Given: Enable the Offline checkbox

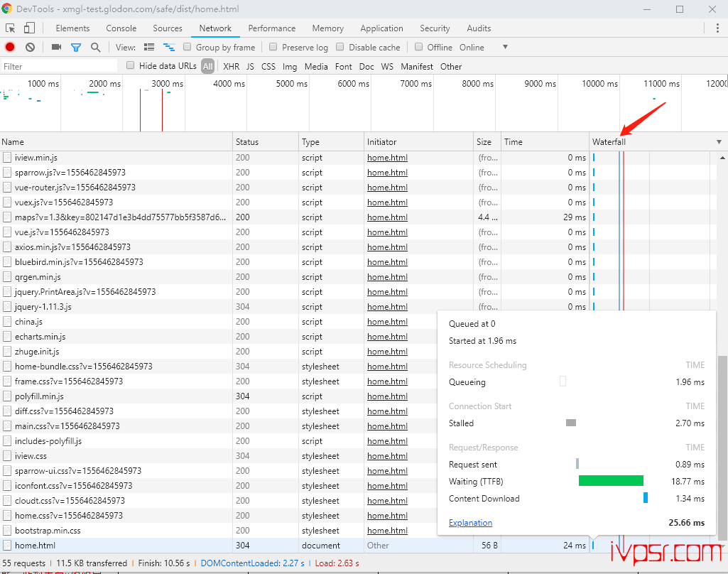Looking at the screenshot, I should [x=419, y=47].
